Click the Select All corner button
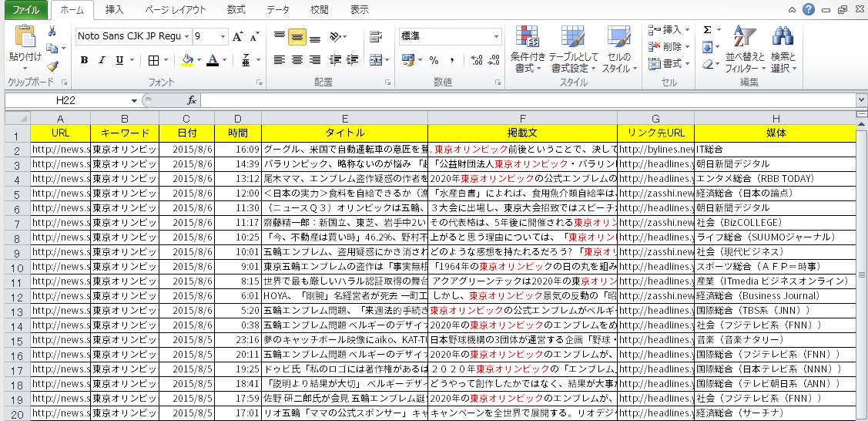 click(17, 119)
